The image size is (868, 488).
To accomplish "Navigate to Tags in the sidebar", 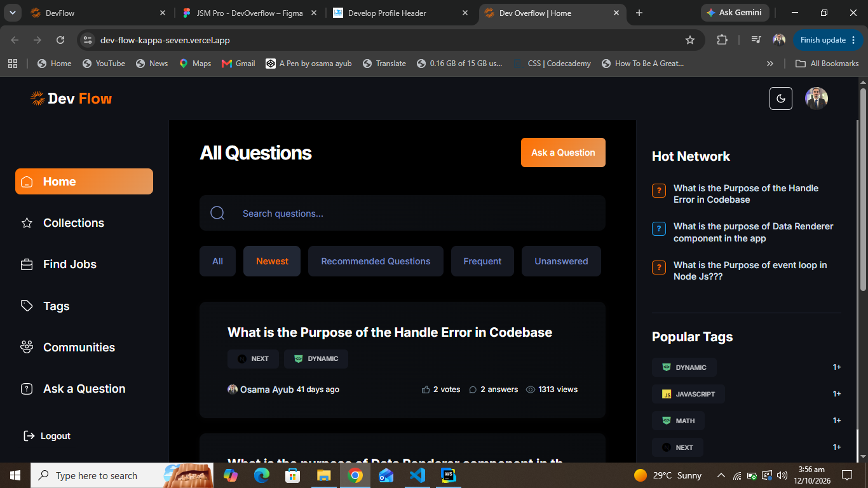I will tap(84, 306).
